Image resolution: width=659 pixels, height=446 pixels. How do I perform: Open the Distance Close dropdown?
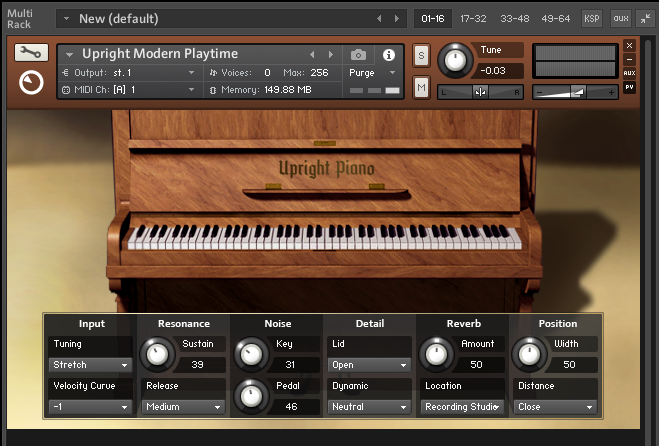click(555, 407)
